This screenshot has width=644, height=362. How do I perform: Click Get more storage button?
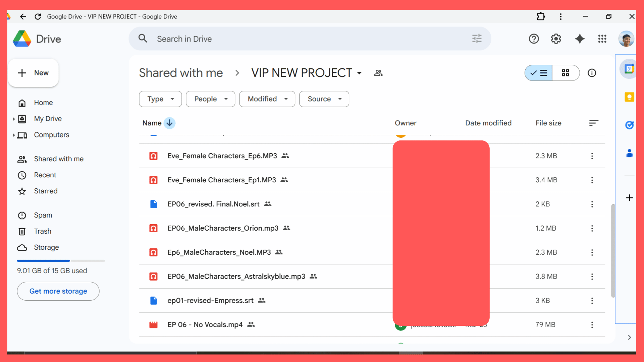coord(58,291)
